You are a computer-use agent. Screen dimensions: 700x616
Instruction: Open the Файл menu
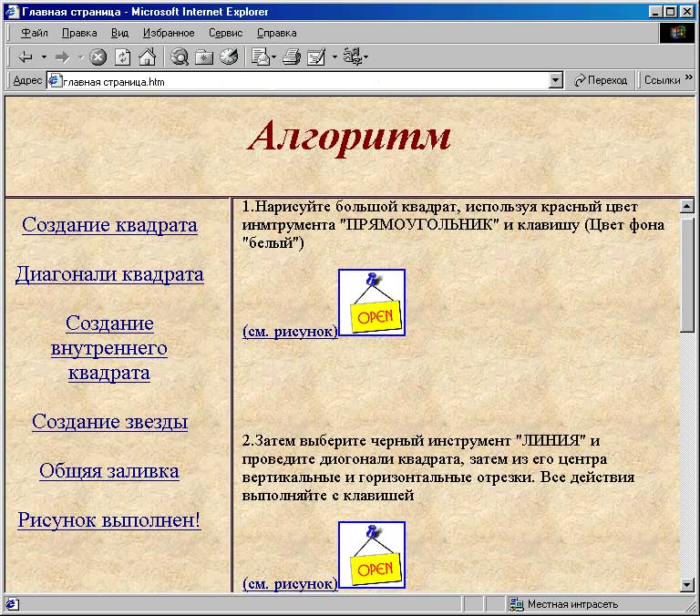click(x=35, y=33)
